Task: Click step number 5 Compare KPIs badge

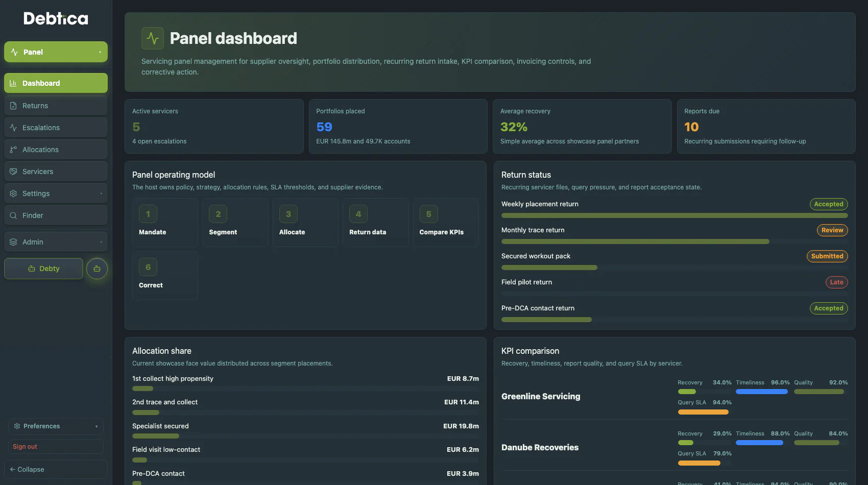Action: [429, 214]
